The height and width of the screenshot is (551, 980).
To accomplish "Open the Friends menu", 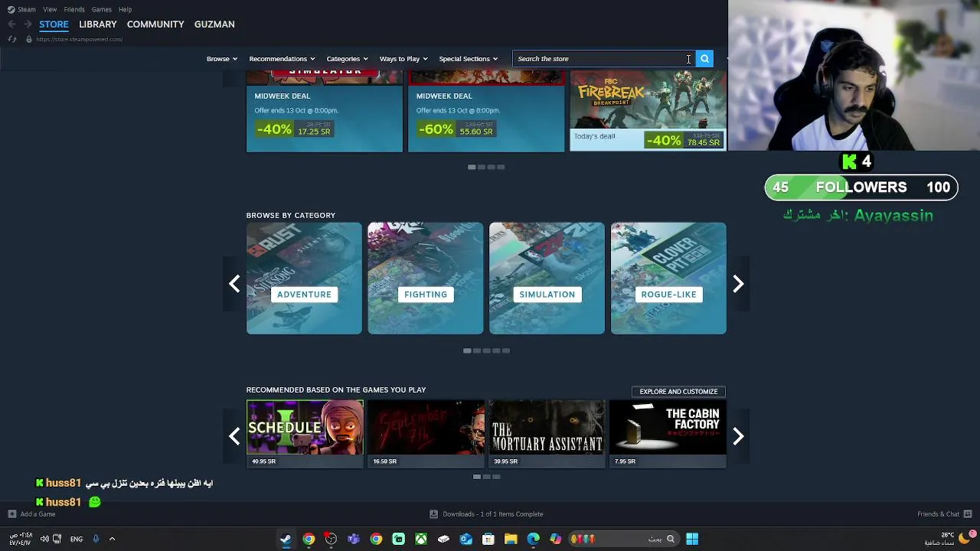I will [74, 9].
